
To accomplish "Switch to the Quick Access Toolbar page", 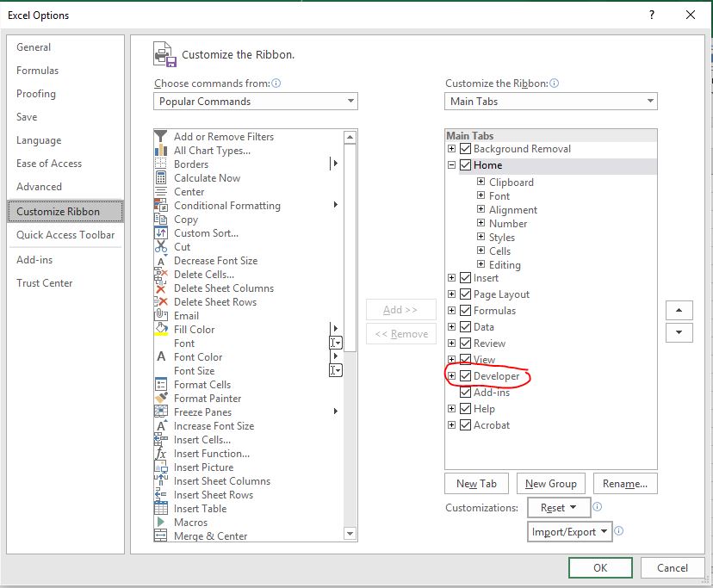I will [65, 234].
